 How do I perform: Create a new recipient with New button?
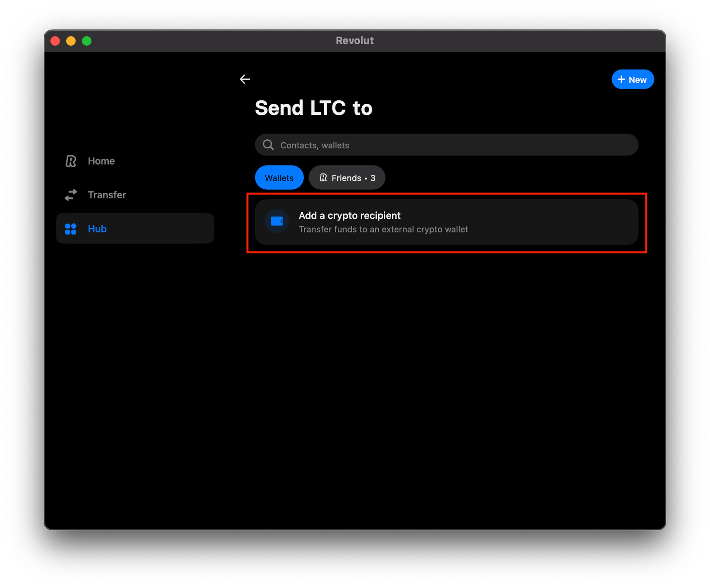point(633,79)
